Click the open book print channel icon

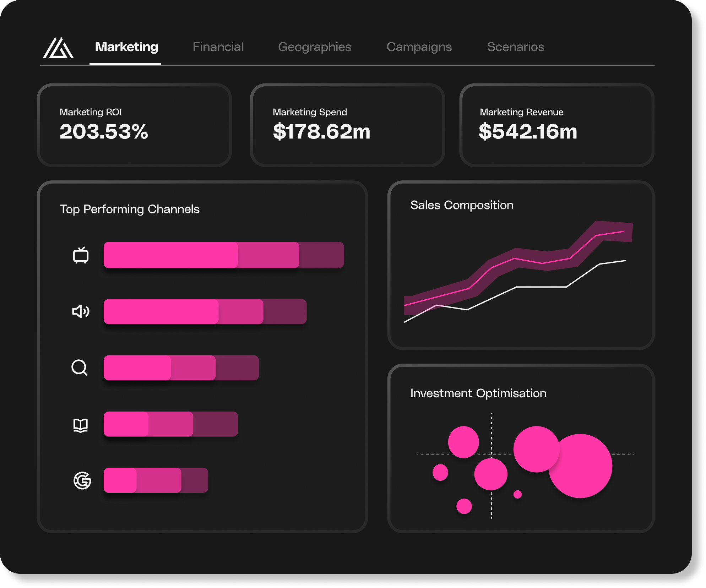coord(81,425)
